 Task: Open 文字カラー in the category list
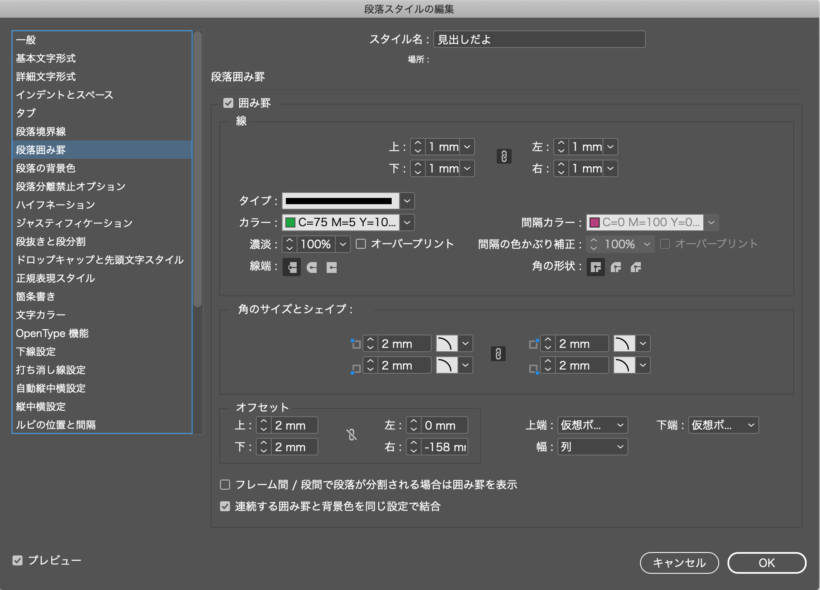40,315
